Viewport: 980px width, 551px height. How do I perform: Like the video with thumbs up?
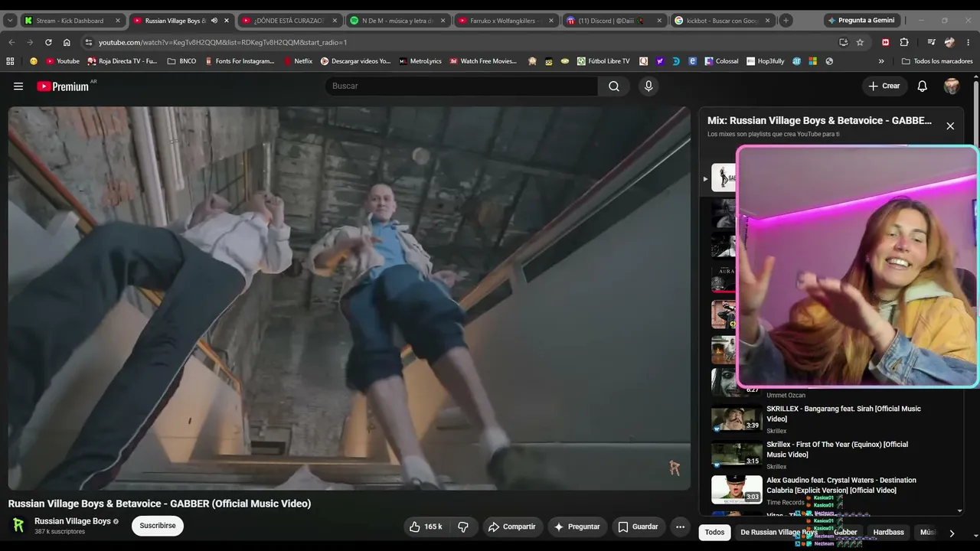pyautogui.click(x=426, y=527)
